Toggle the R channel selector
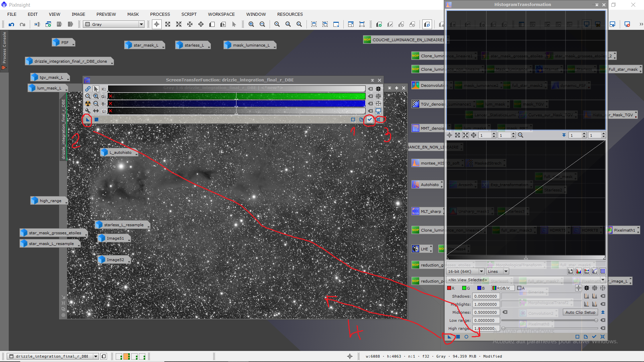This screenshot has height=362, width=644. coord(451,288)
